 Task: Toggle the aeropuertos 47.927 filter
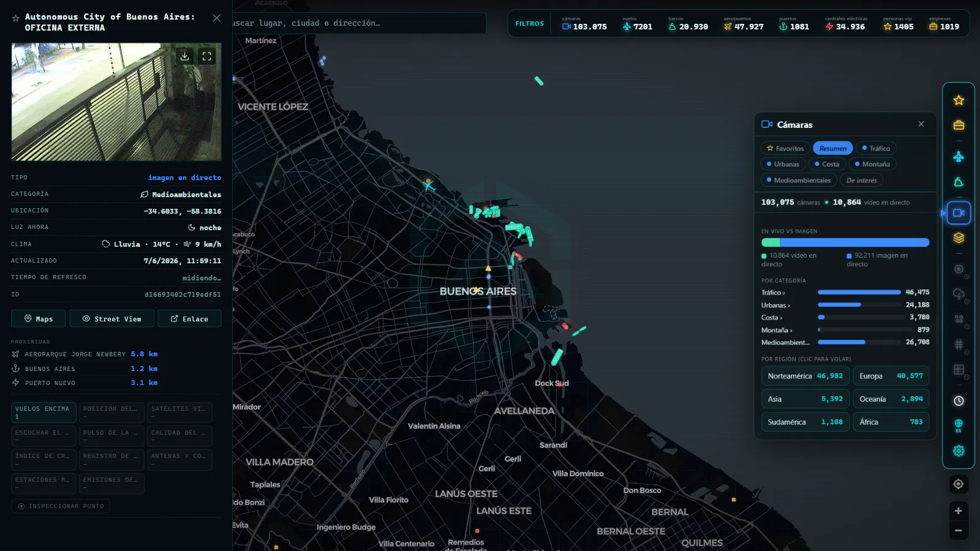click(x=744, y=23)
